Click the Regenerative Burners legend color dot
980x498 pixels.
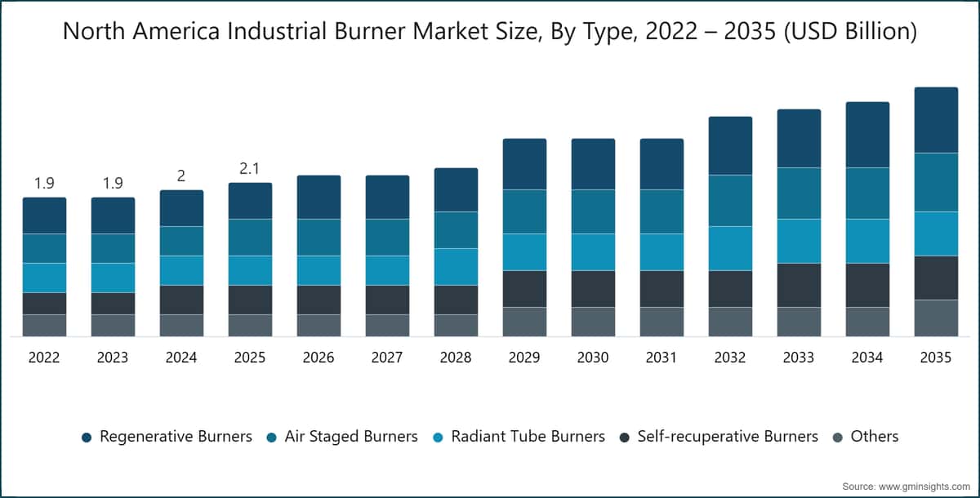(87, 438)
